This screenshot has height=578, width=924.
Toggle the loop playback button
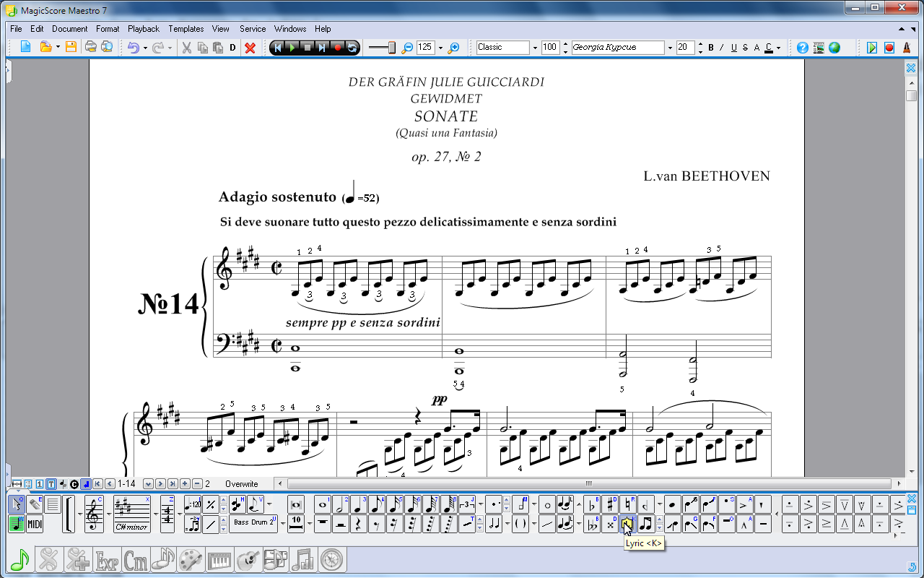click(x=352, y=48)
